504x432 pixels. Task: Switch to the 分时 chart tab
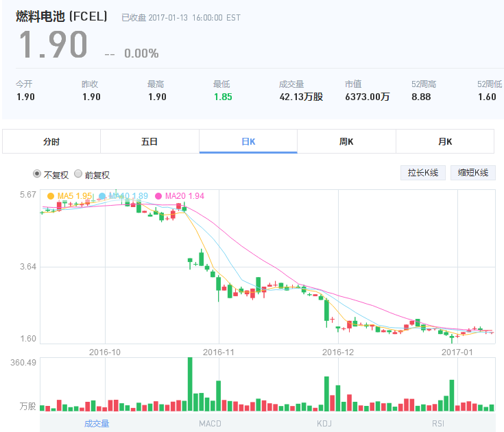pos(51,142)
